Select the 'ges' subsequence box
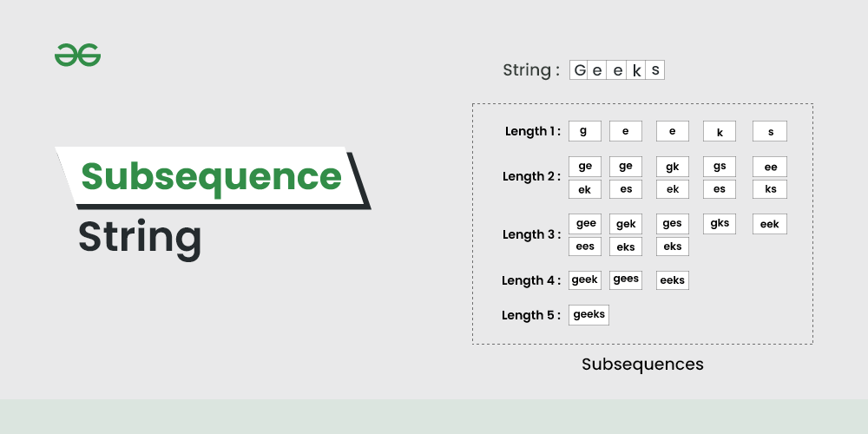 click(x=672, y=224)
